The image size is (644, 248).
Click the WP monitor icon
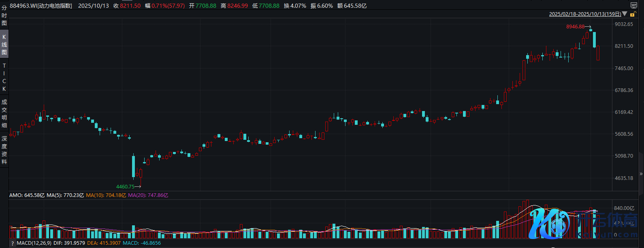coord(634,5)
